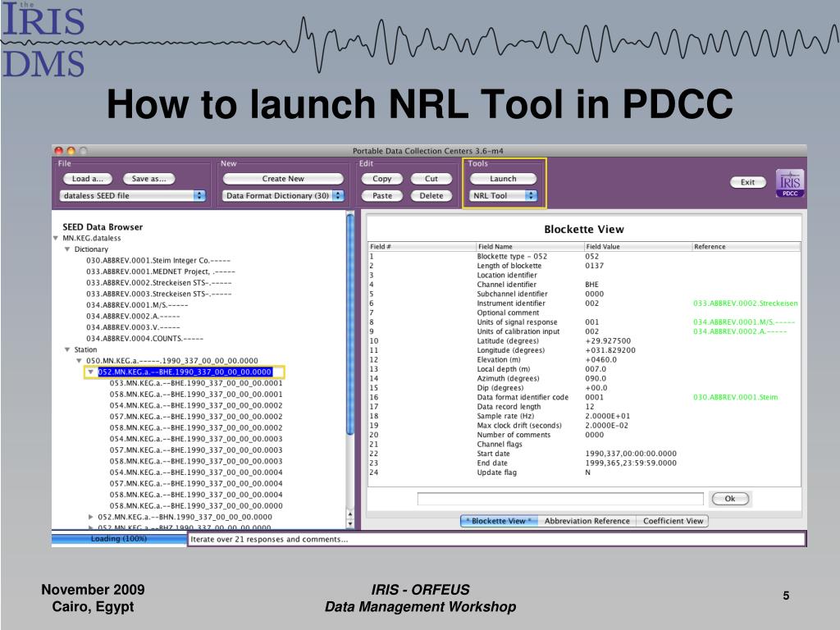Click the Longitude value +031.829200
This screenshot has width=840, height=630.
[x=610, y=350]
